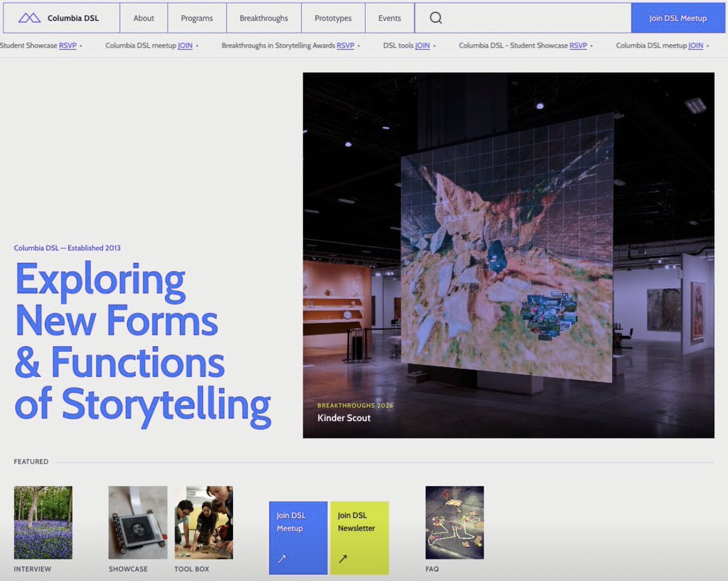The height and width of the screenshot is (581, 728).
Task: Open the bluebell forest Interview thumbnail
Action: click(43, 523)
